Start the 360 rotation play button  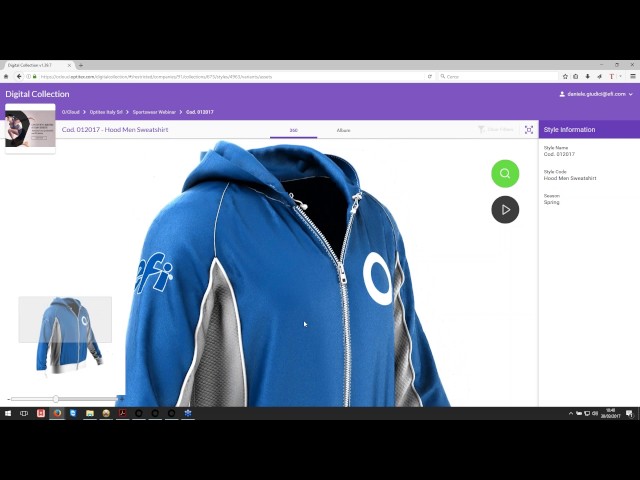click(505, 210)
